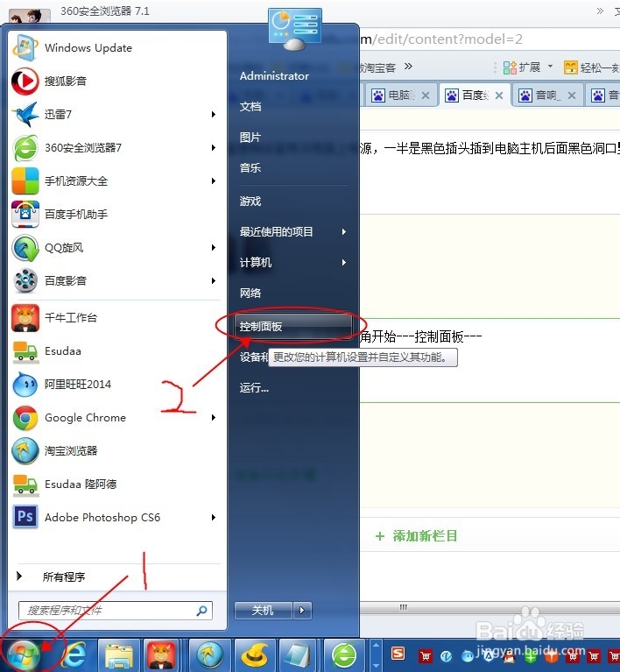Expand Adobe Photoshop CS6 recent files arrow
620x672 pixels.
click(x=214, y=517)
